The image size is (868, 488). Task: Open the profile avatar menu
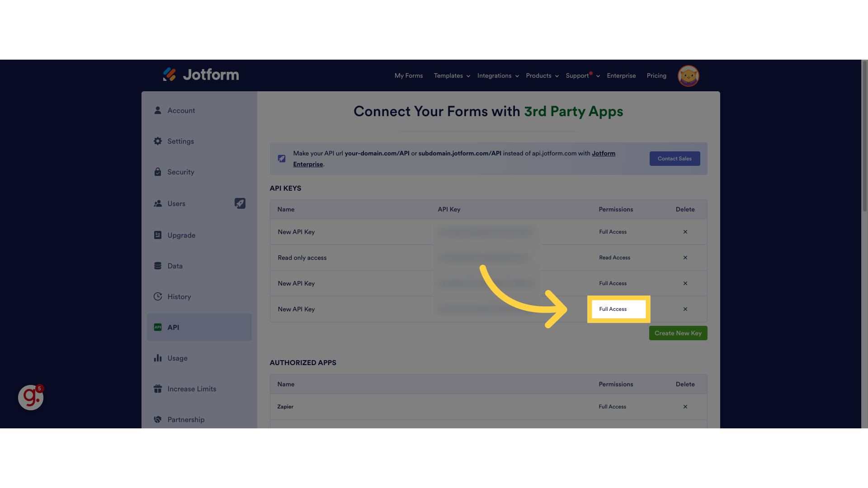688,76
